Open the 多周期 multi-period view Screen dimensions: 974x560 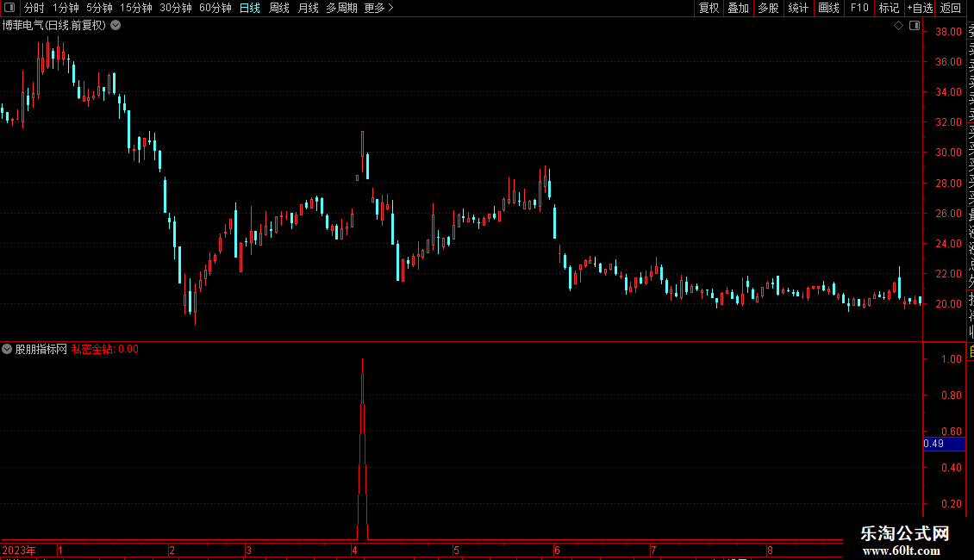341,8
